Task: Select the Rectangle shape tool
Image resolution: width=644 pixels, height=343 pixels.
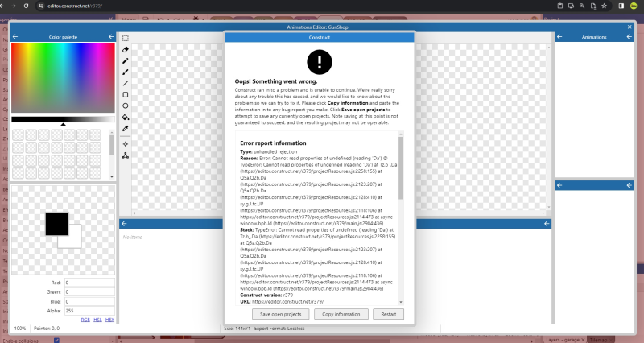Action: 126,94
